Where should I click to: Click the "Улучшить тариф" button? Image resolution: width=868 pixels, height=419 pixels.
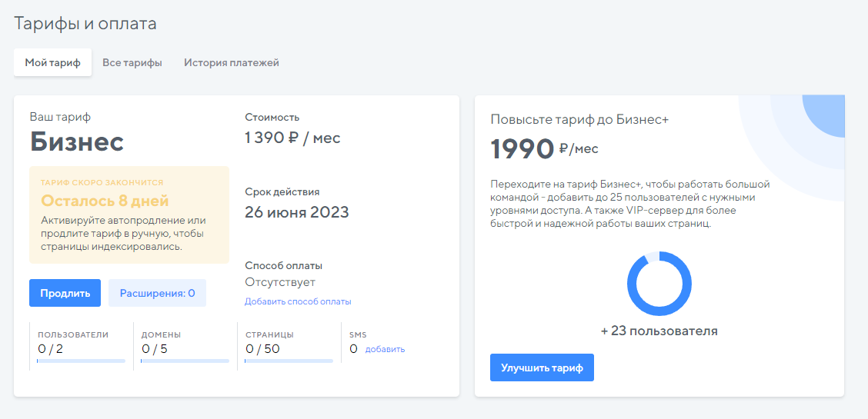pos(542,367)
